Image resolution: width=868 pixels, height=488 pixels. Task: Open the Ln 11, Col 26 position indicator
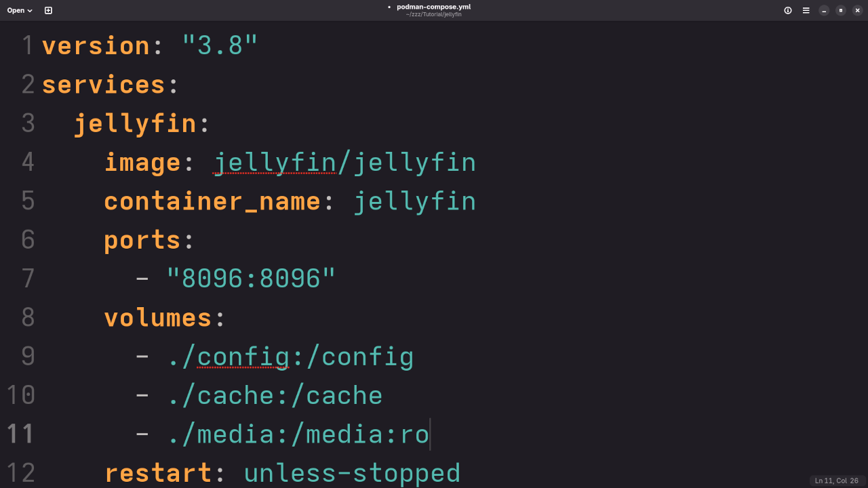836,481
